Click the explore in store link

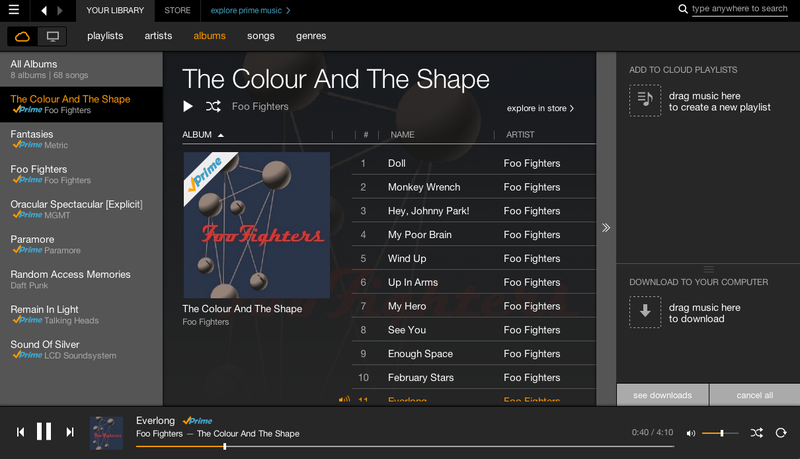pyautogui.click(x=540, y=108)
